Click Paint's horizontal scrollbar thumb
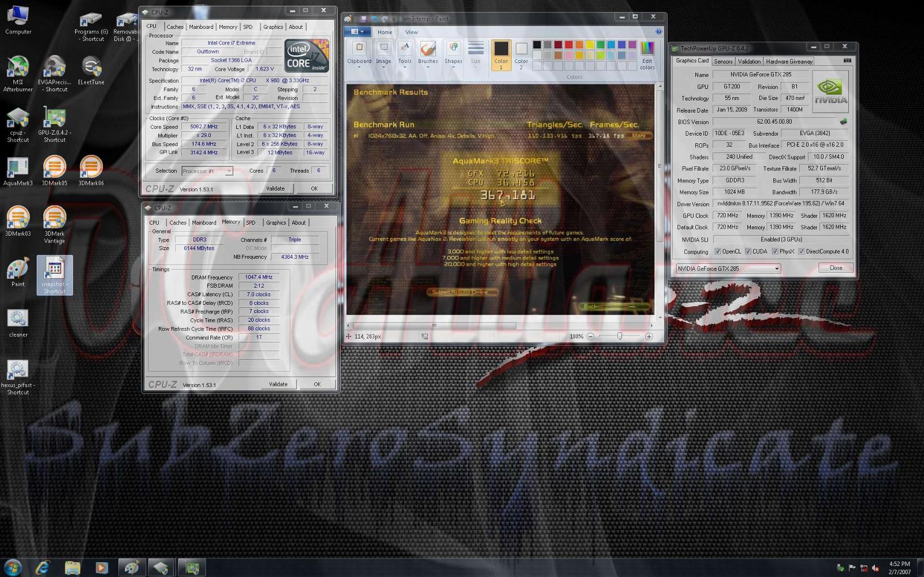This screenshot has width=924, height=577. [434, 325]
